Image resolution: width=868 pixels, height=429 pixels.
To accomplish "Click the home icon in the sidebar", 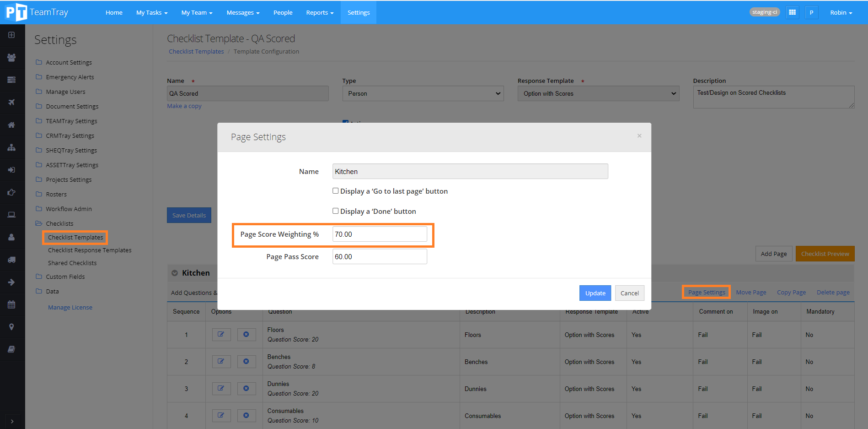I will [11, 125].
